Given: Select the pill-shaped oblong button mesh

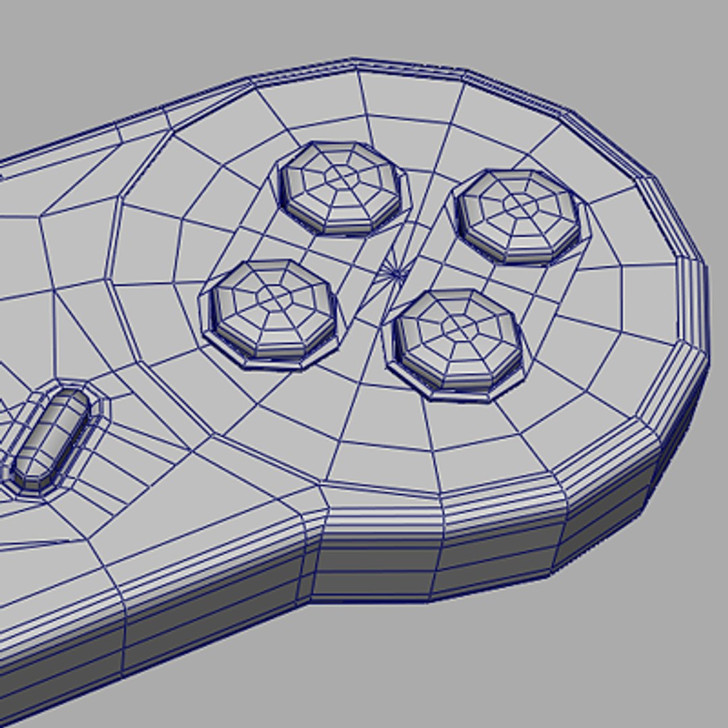Looking at the screenshot, I should click(50, 438).
